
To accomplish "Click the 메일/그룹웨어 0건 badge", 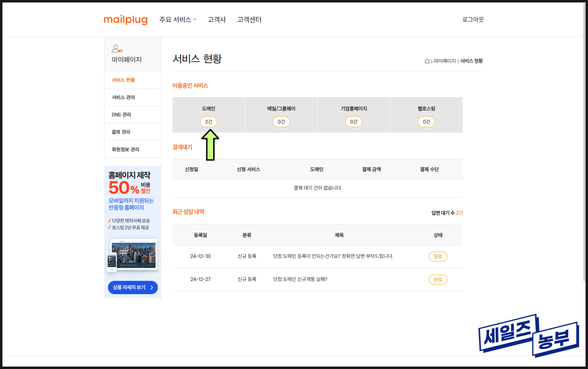I will click(281, 122).
